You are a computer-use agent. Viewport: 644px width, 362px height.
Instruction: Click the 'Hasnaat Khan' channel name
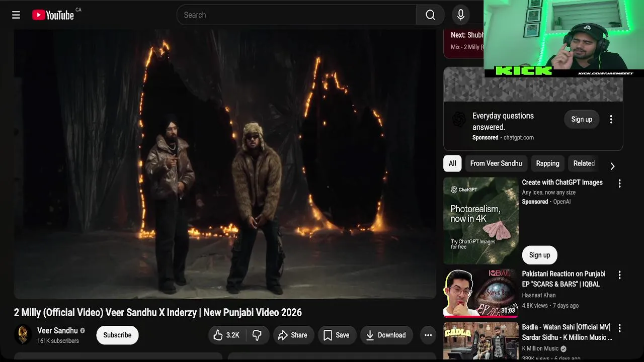pos(539,295)
